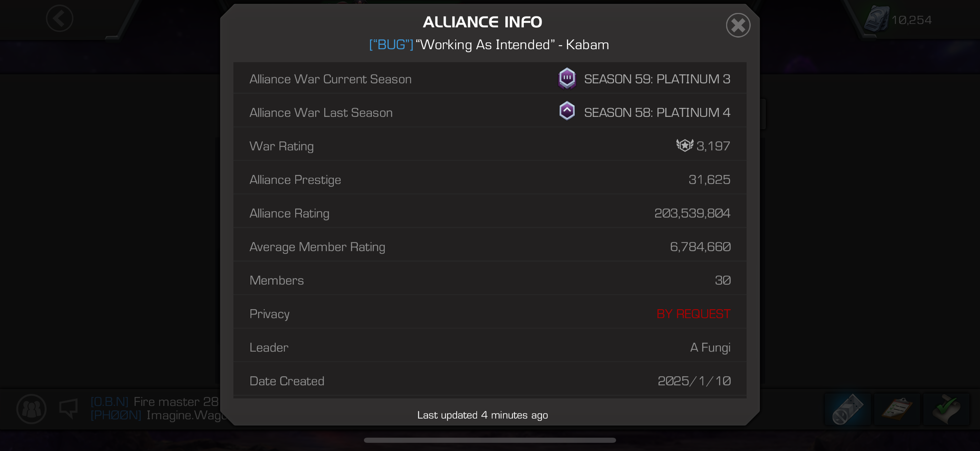Screen dimensions: 980x451
Task: Close the Alliance Info dialog
Action: click(x=738, y=26)
